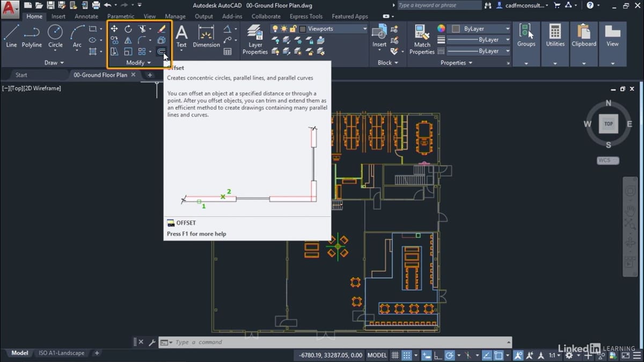Open the Express Tools tab
Image resolution: width=644 pixels, height=362 pixels.
pyautogui.click(x=306, y=17)
